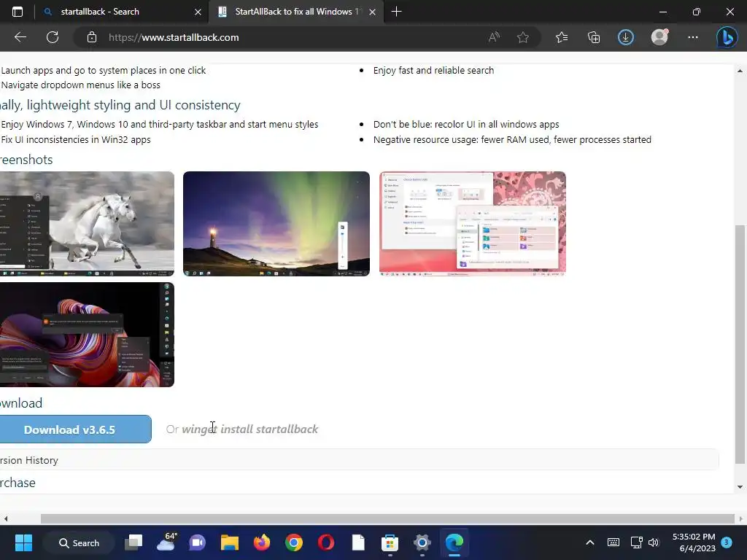Show hidden tray icons chevron
Viewport: 747px width, 560px height.
click(x=589, y=542)
